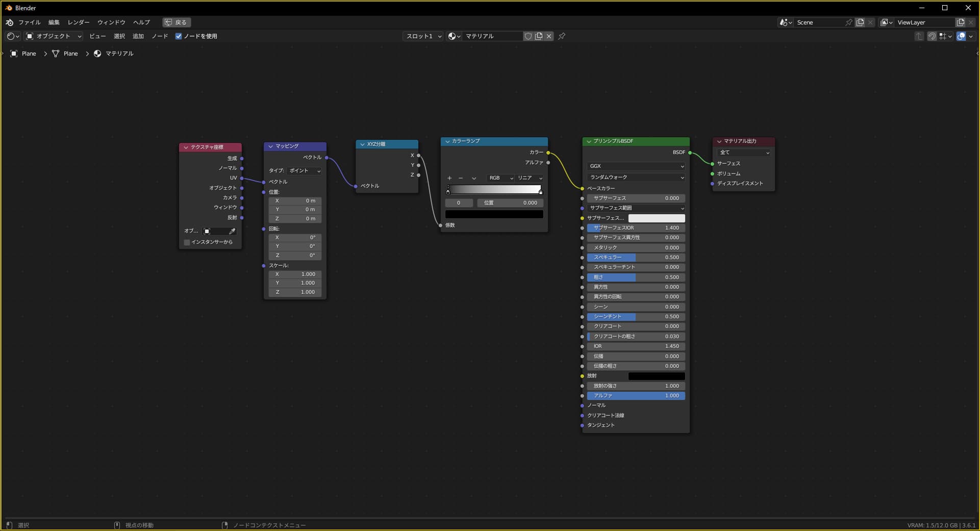This screenshot has width=980, height=531.
Task: Click the Blender logo icon in menu bar
Action: [10, 22]
